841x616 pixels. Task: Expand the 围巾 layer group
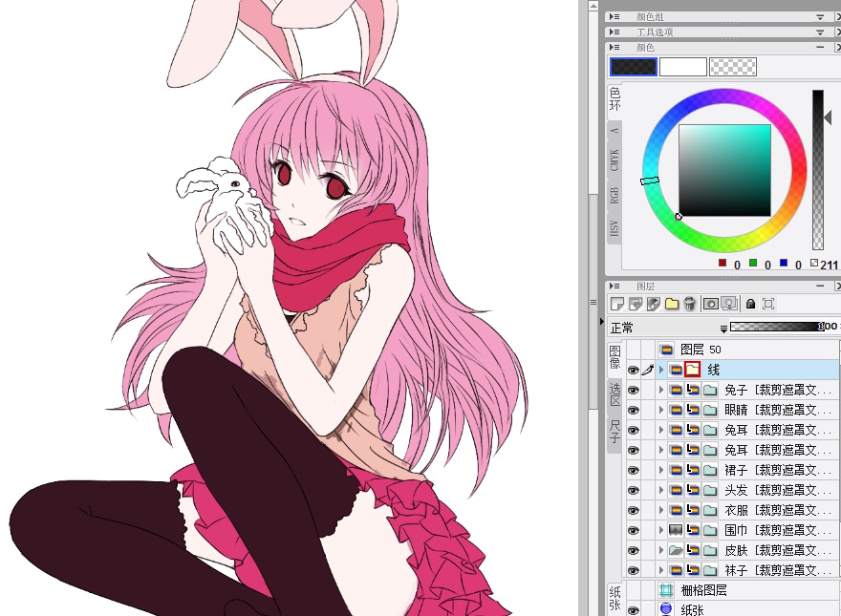661,530
